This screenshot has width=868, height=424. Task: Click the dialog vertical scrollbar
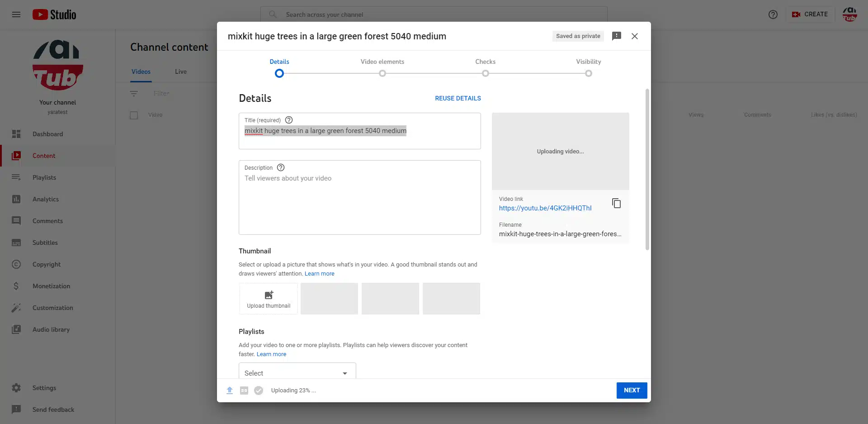coord(647,170)
